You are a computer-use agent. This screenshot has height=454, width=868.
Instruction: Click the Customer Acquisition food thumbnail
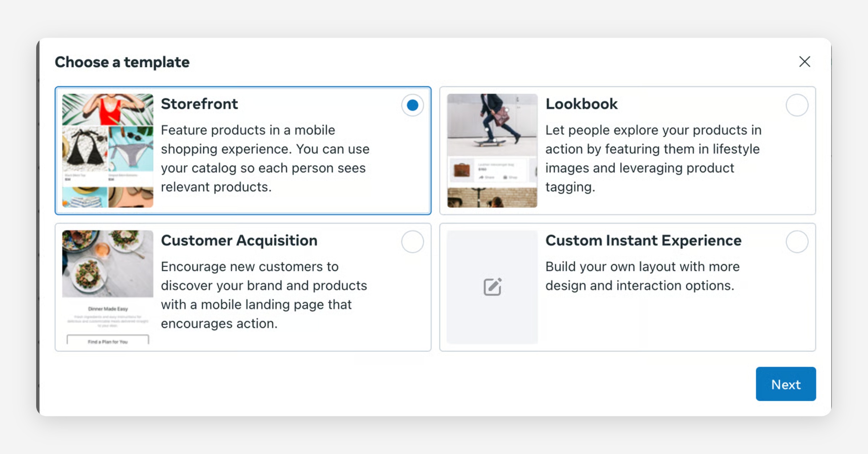coord(108,264)
